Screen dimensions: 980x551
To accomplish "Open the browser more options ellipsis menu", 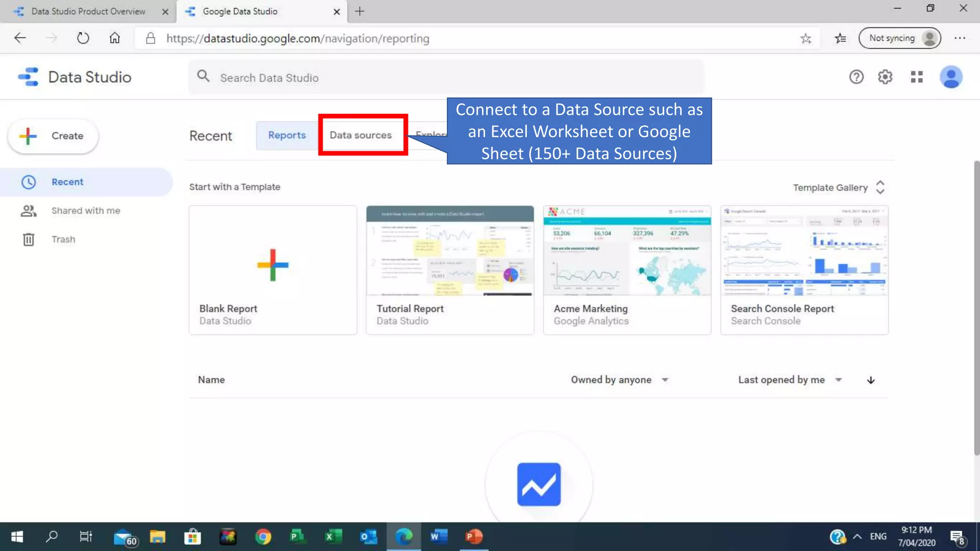I will pos(959,38).
